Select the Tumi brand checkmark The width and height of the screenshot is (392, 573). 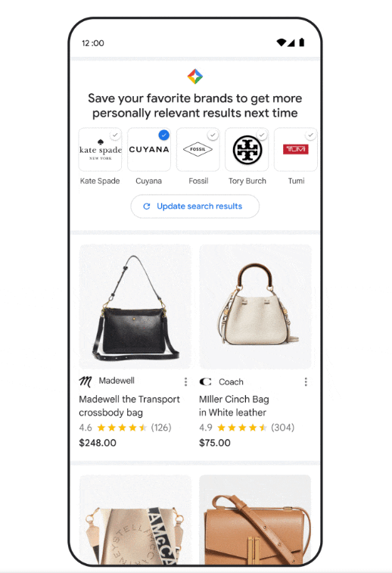point(310,135)
